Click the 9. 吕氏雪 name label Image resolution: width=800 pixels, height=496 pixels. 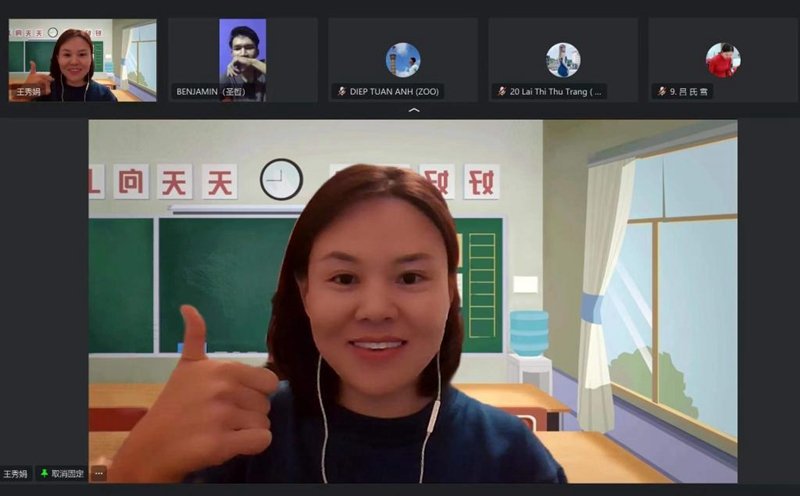[683, 91]
